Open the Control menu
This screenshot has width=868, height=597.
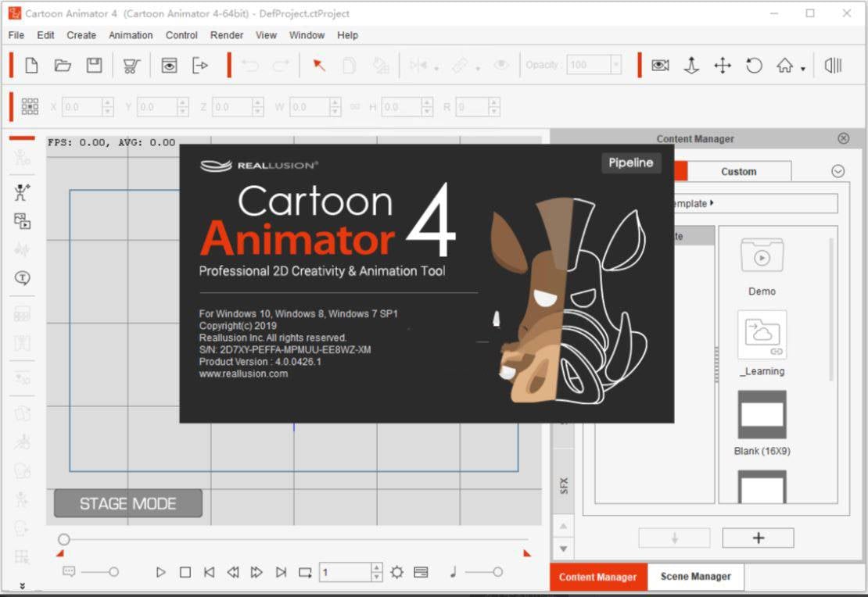(x=181, y=35)
